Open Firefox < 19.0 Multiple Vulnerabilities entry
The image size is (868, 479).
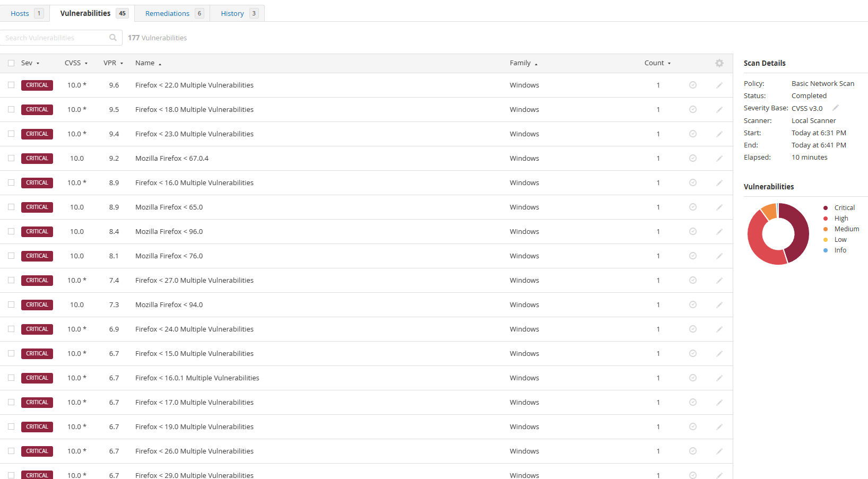(x=194, y=426)
